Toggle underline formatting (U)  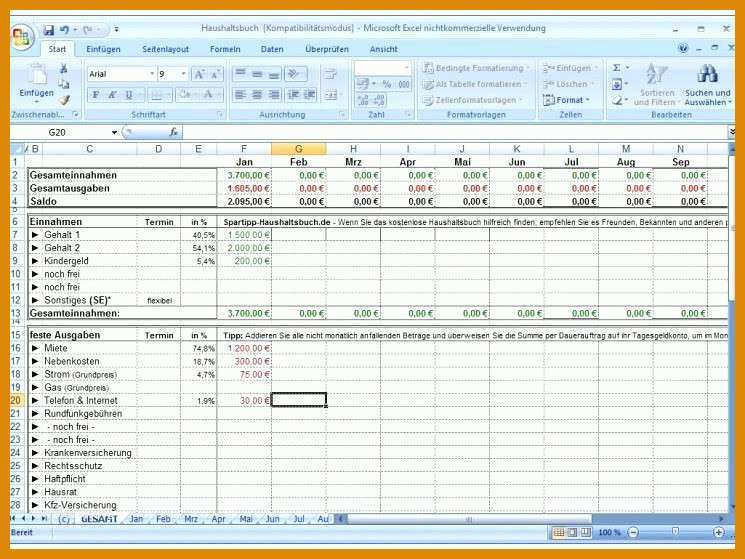click(x=128, y=95)
